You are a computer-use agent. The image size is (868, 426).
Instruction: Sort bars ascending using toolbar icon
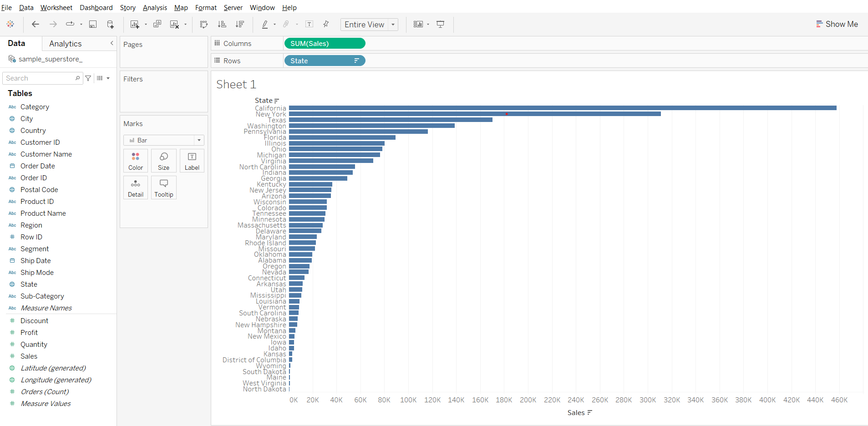coord(222,24)
